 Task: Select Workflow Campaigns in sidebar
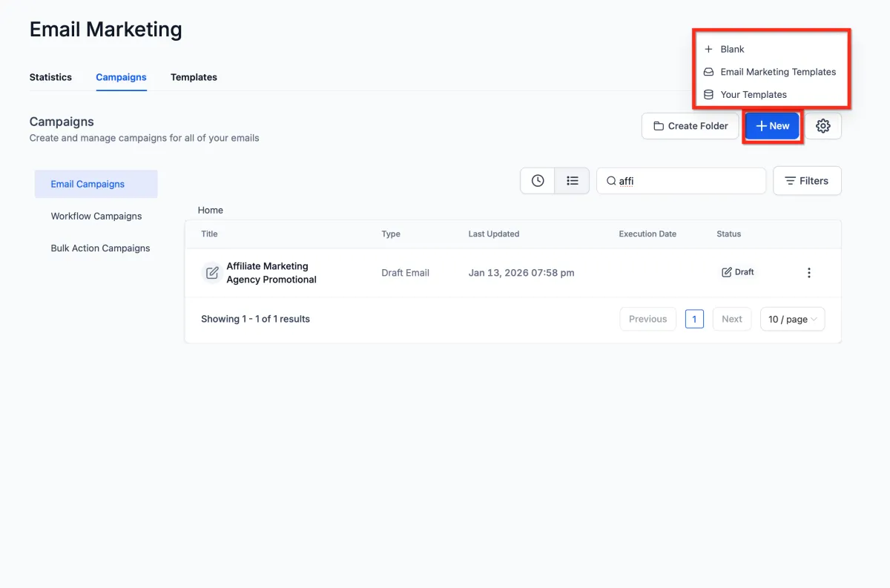point(96,217)
